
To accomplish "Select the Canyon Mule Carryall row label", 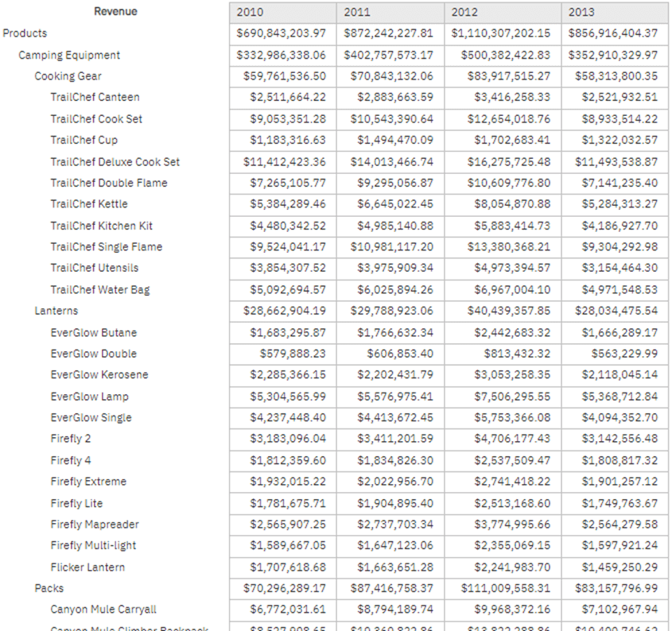I will 103,610.
